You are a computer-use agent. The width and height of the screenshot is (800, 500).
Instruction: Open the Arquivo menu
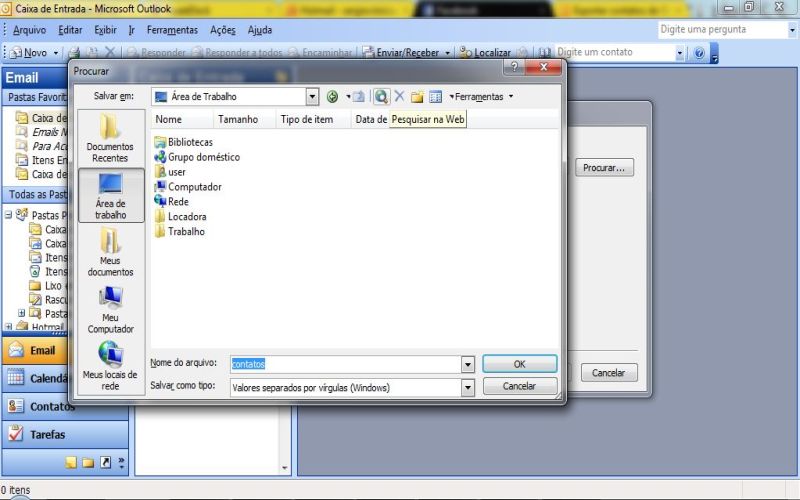[29, 30]
